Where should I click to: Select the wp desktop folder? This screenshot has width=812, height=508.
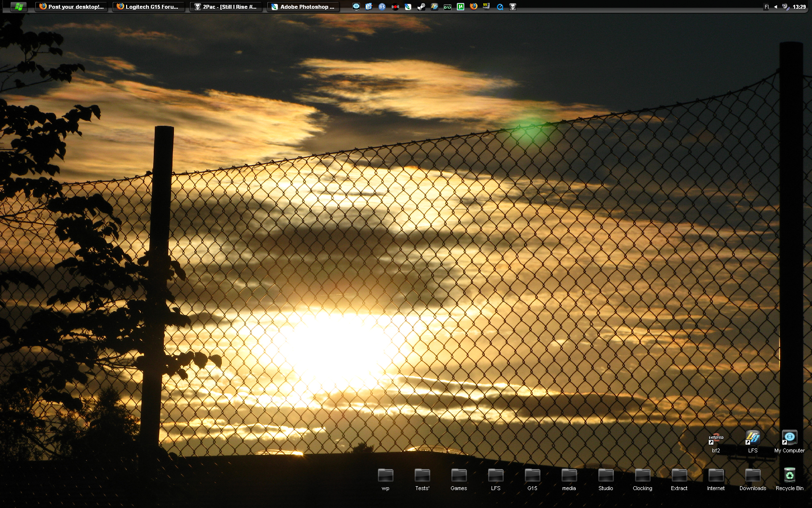[x=386, y=479]
